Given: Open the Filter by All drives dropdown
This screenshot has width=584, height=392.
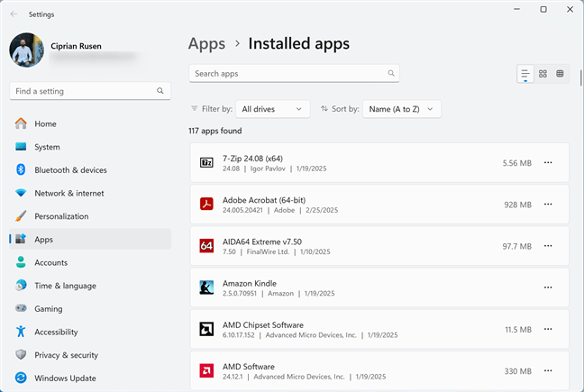Looking at the screenshot, I should 273,109.
